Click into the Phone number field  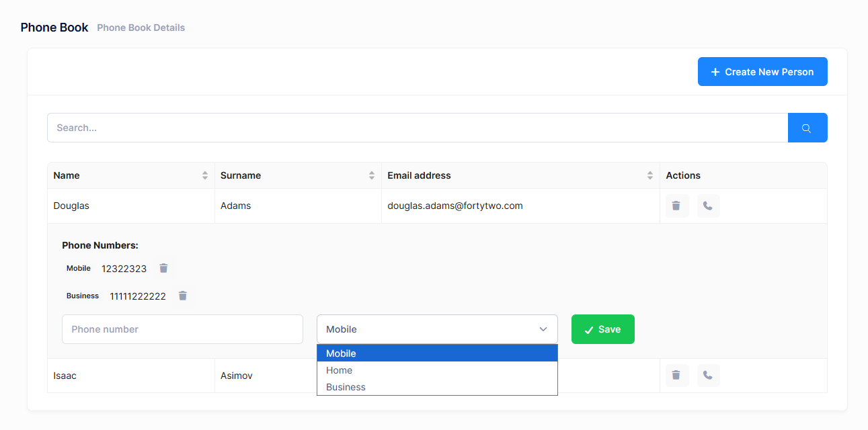[182, 329]
